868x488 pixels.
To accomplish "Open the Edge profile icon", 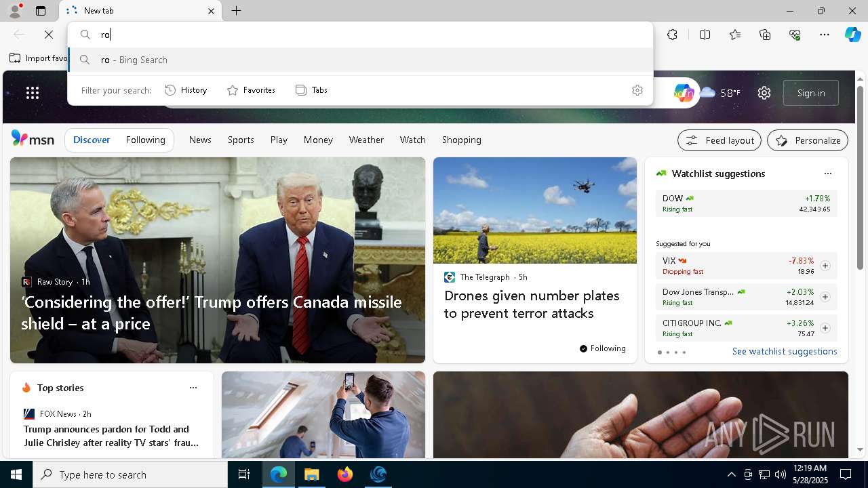I will pyautogui.click(x=14, y=11).
